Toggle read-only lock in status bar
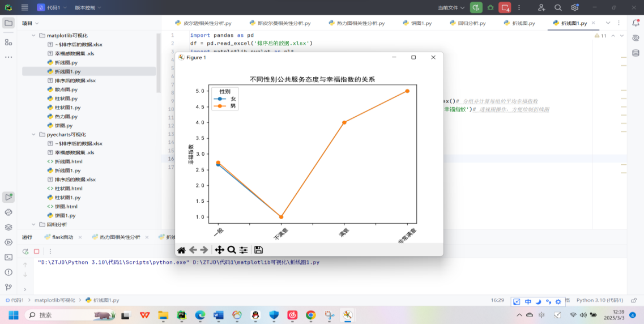 point(634,300)
